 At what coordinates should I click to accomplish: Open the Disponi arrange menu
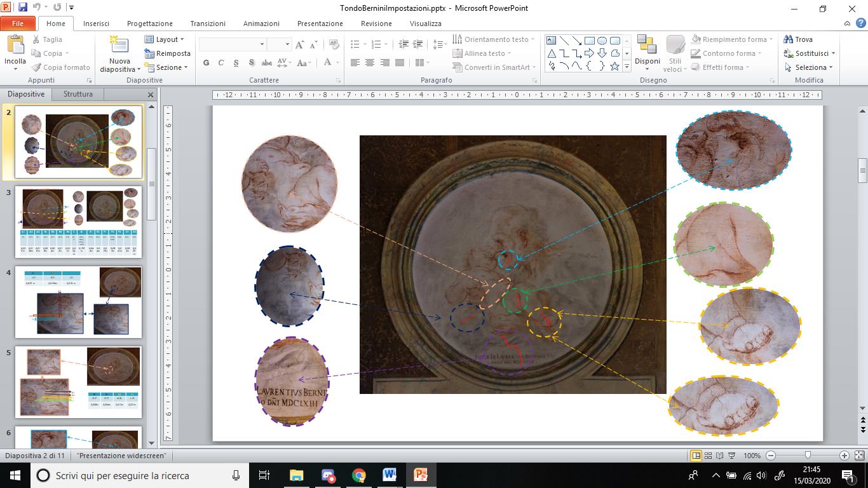[647, 53]
